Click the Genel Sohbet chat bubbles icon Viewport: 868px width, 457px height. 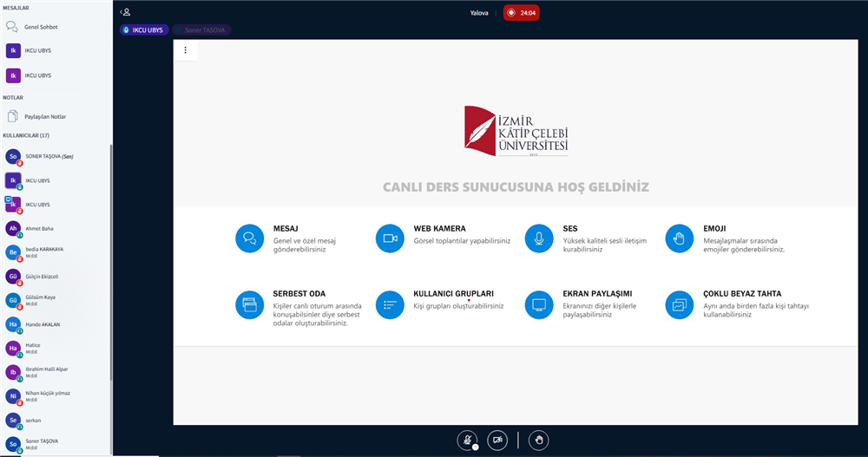coord(11,27)
